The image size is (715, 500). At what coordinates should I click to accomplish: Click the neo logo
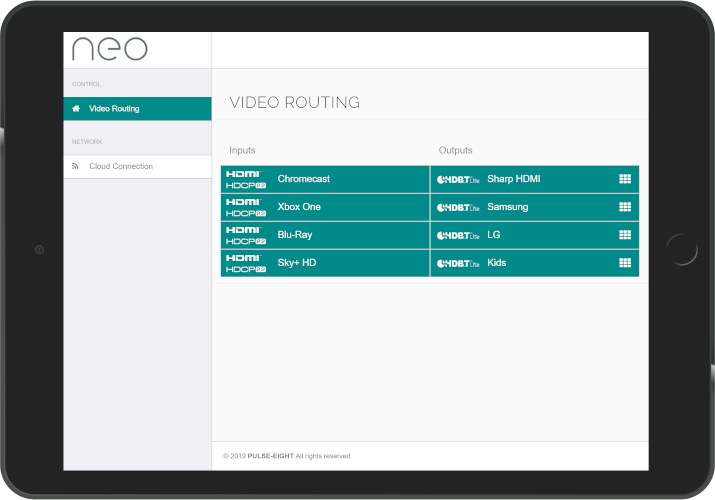(109, 49)
